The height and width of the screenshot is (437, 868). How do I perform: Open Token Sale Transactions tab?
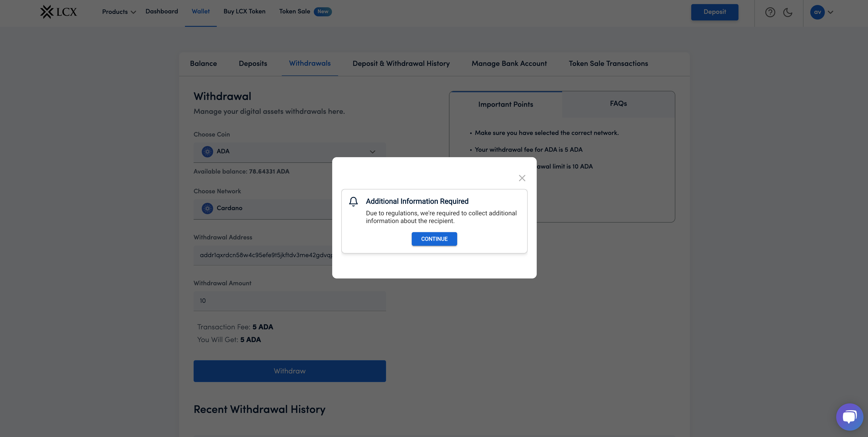[608, 64]
